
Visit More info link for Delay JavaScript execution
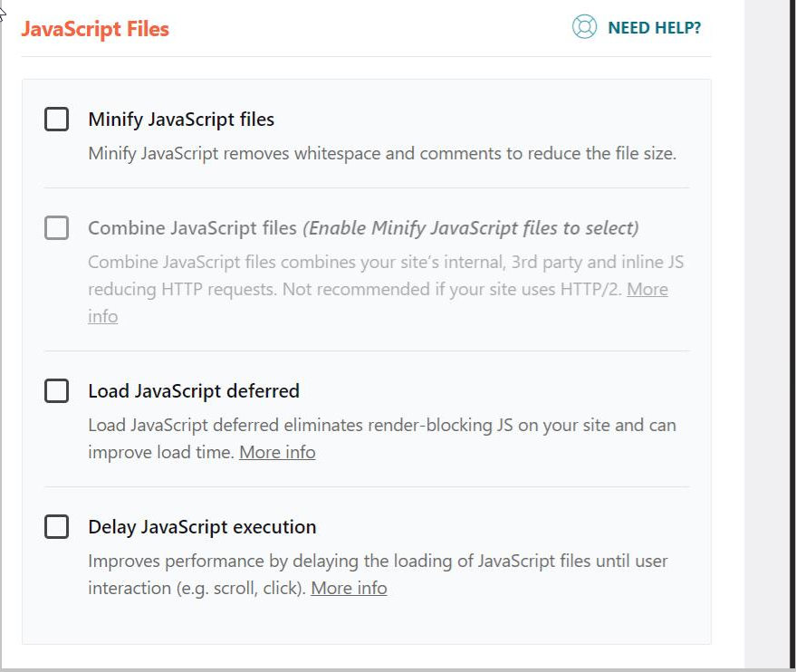pyautogui.click(x=349, y=588)
